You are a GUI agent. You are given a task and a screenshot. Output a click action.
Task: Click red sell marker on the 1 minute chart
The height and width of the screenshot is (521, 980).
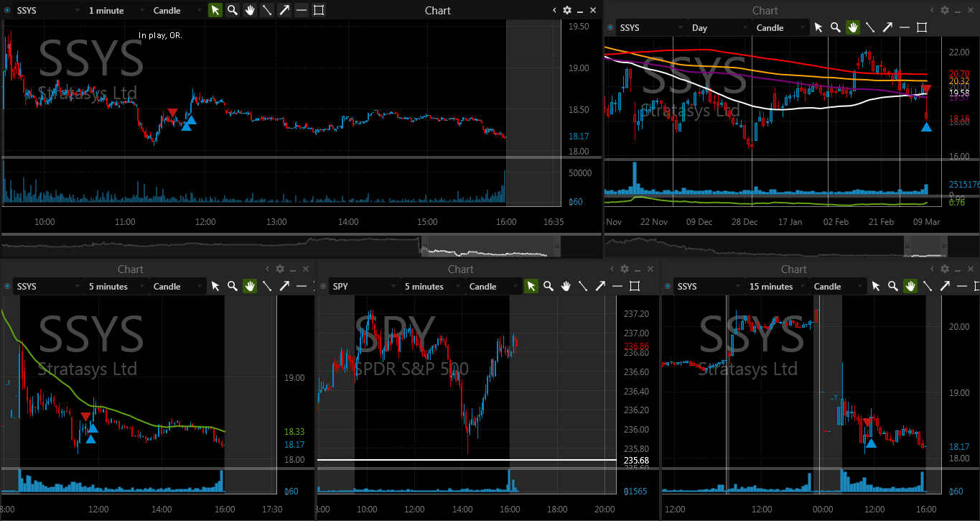coord(172,113)
